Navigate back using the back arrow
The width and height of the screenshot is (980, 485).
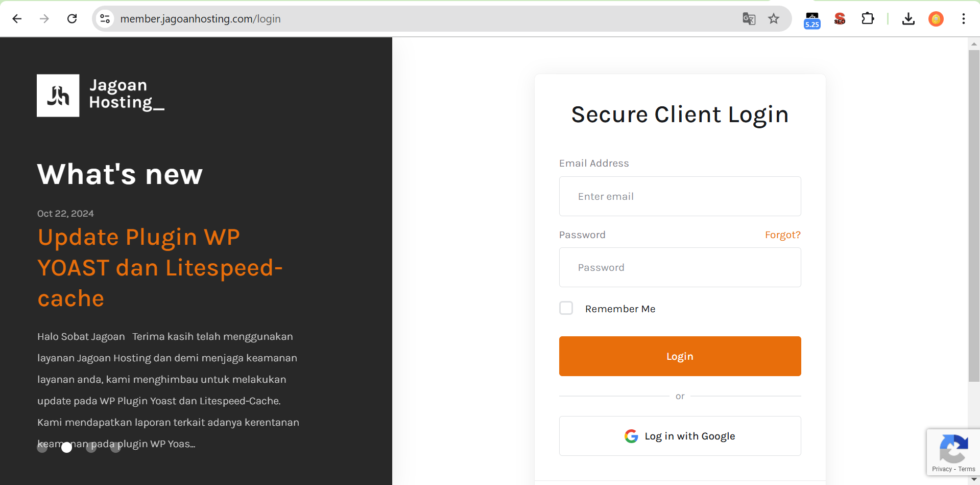click(x=17, y=18)
